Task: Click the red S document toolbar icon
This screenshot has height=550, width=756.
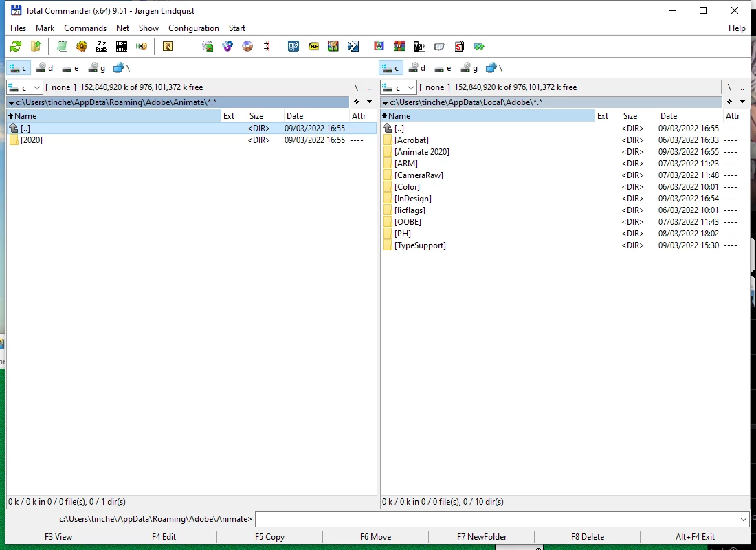Action: coord(459,46)
